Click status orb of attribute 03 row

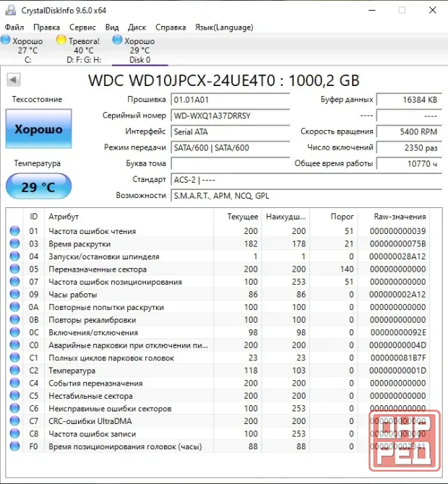coord(14,243)
